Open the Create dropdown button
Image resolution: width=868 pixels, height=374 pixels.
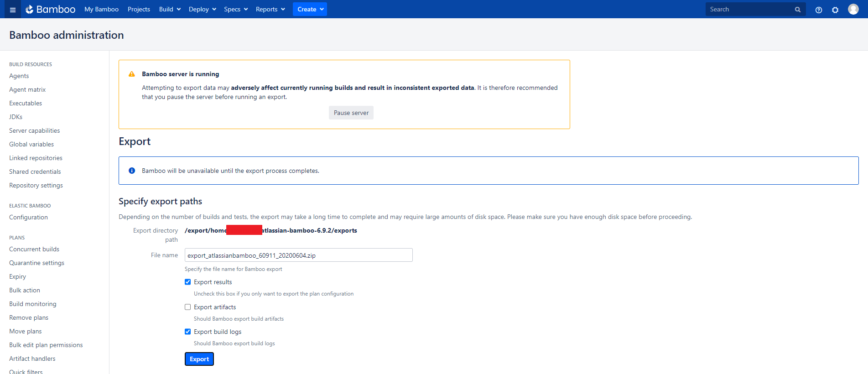310,9
